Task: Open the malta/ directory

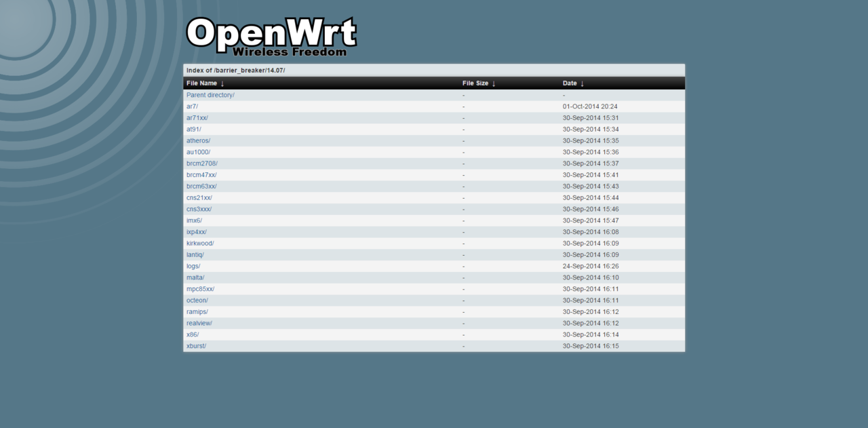Action: coord(195,278)
